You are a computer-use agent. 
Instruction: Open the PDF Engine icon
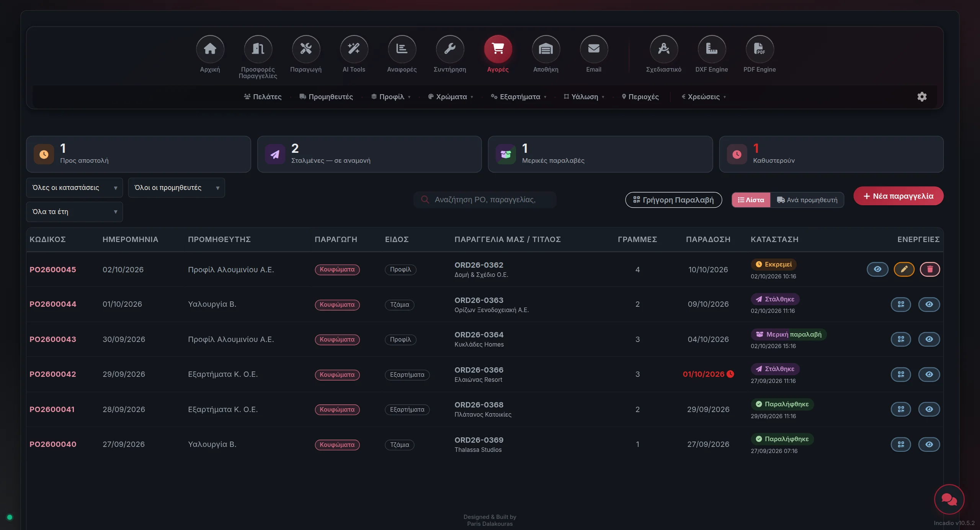coord(759,49)
